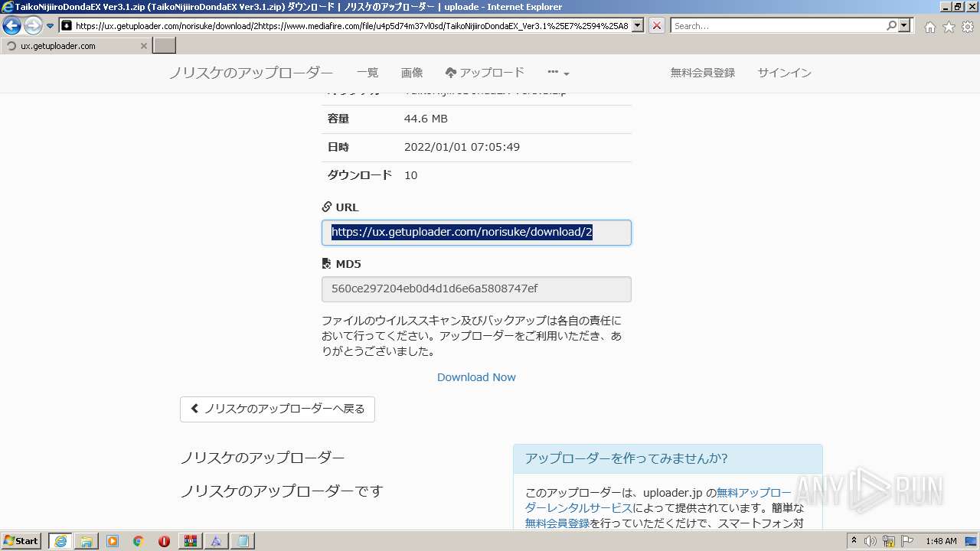Open Windows Explorer folder taskbar icon
The image size is (980, 551).
pos(87,541)
